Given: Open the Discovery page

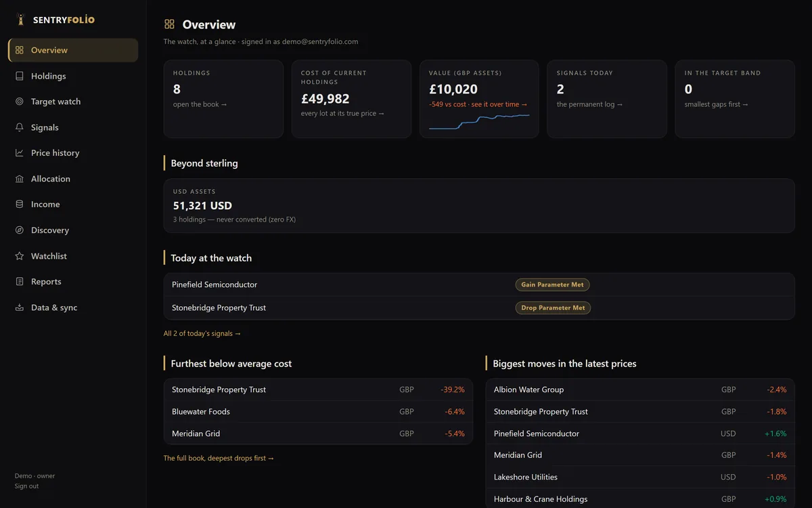Looking at the screenshot, I should coord(73,230).
